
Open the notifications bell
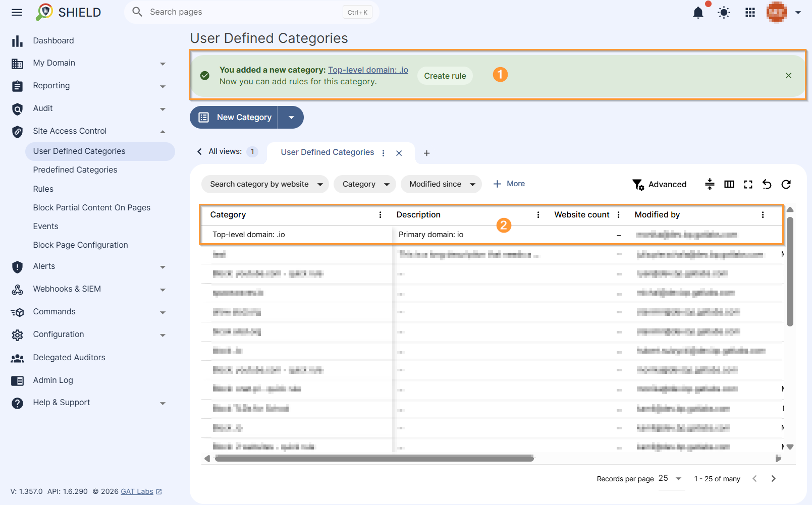tap(698, 12)
